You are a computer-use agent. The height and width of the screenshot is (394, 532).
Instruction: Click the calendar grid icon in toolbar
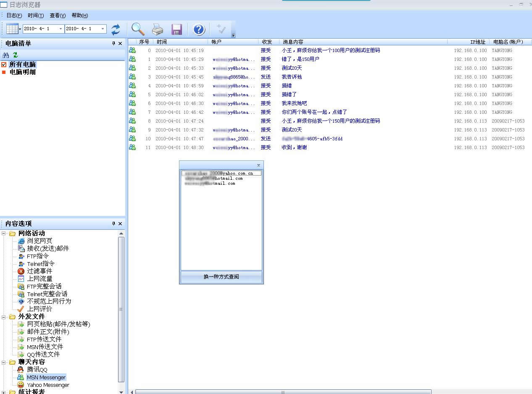12,29
